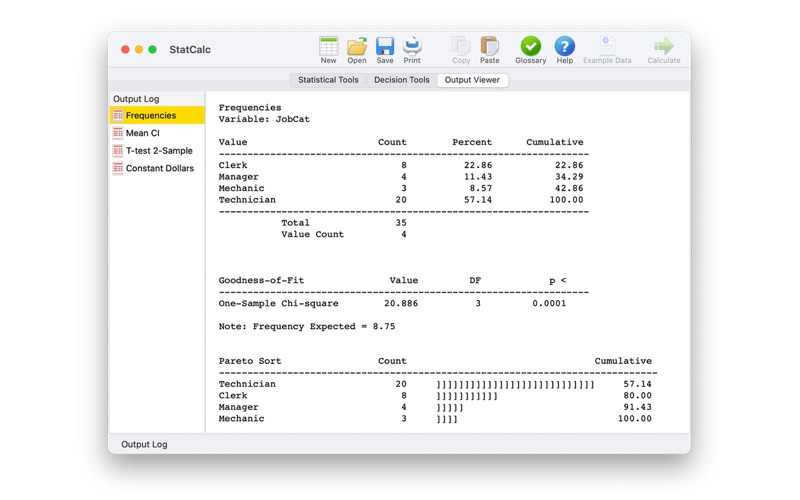This screenshot has height=500, width=800.
Task: Click the yellow minimize window button
Action: pos(139,49)
